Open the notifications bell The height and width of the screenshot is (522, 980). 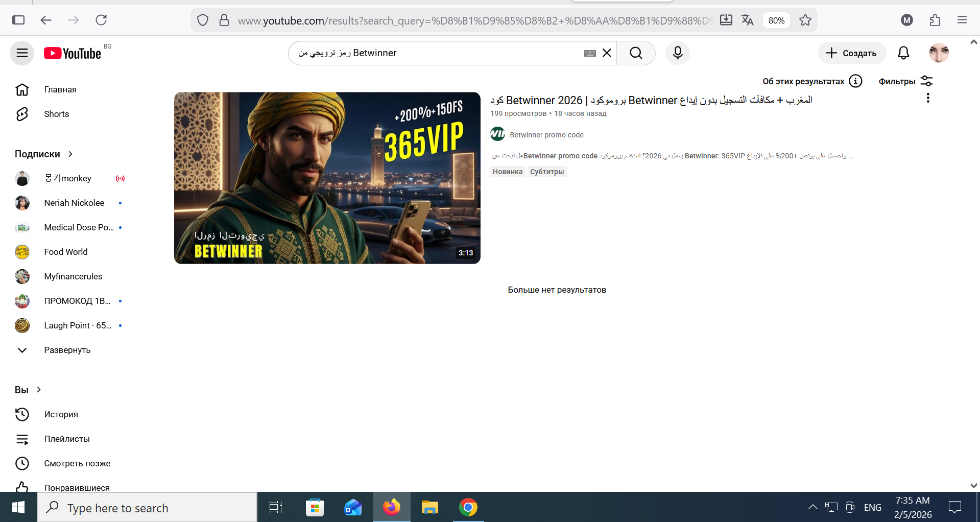[903, 53]
